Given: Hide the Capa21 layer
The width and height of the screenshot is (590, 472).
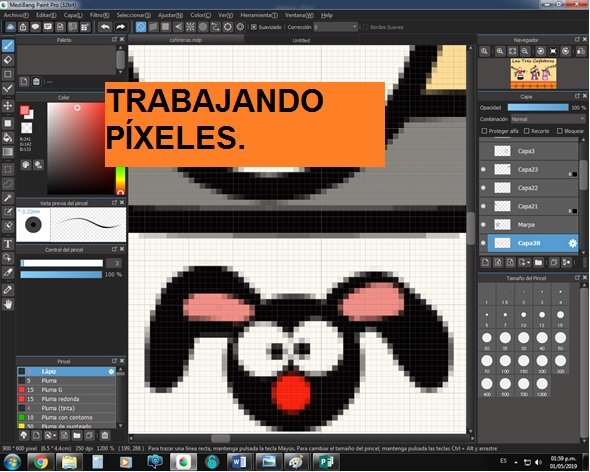Looking at the screenshot, I should pyautogui.click(x=484, y=206).
